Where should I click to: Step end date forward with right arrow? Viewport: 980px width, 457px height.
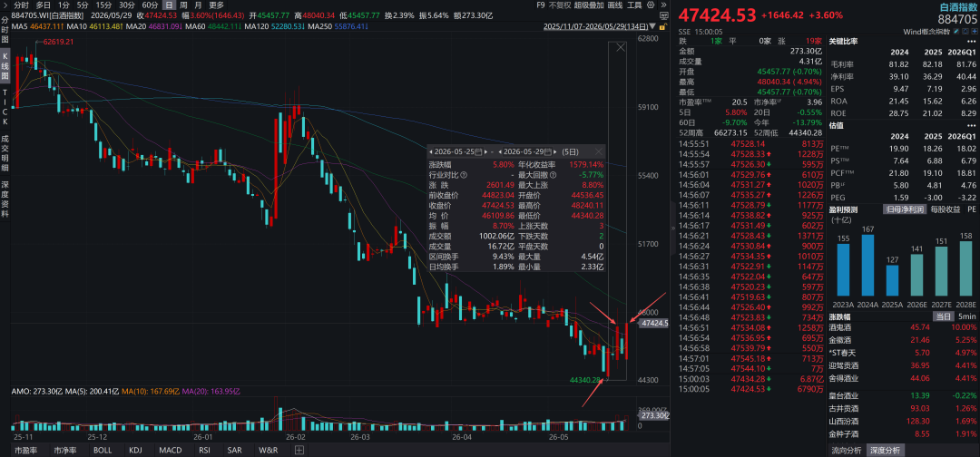pos(555,151)
